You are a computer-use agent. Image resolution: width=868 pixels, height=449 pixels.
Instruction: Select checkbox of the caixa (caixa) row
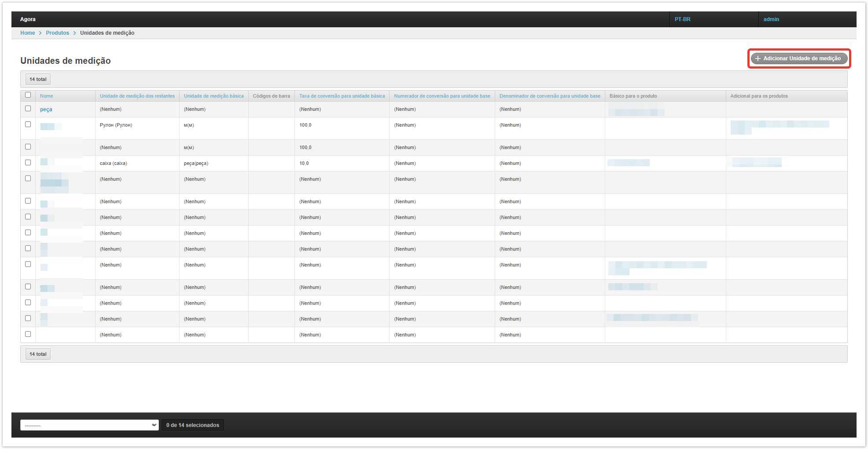coord(28,163)
